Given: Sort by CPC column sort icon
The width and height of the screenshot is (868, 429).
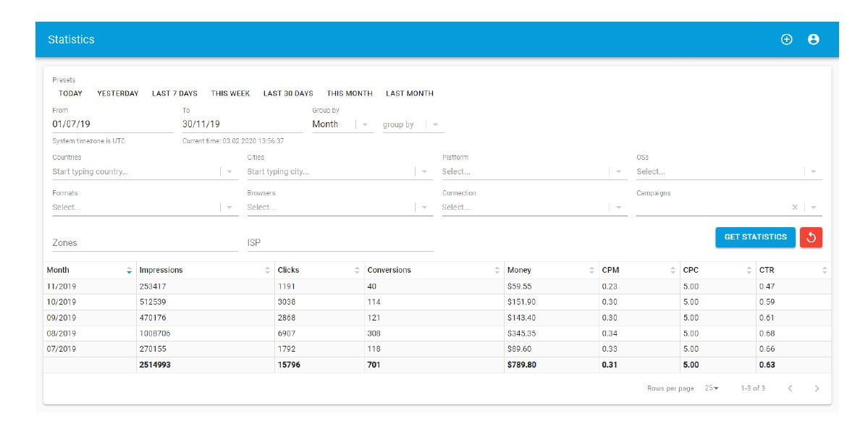Looking at the screenshot, I should pyautogui.click(x=749, y=270).
